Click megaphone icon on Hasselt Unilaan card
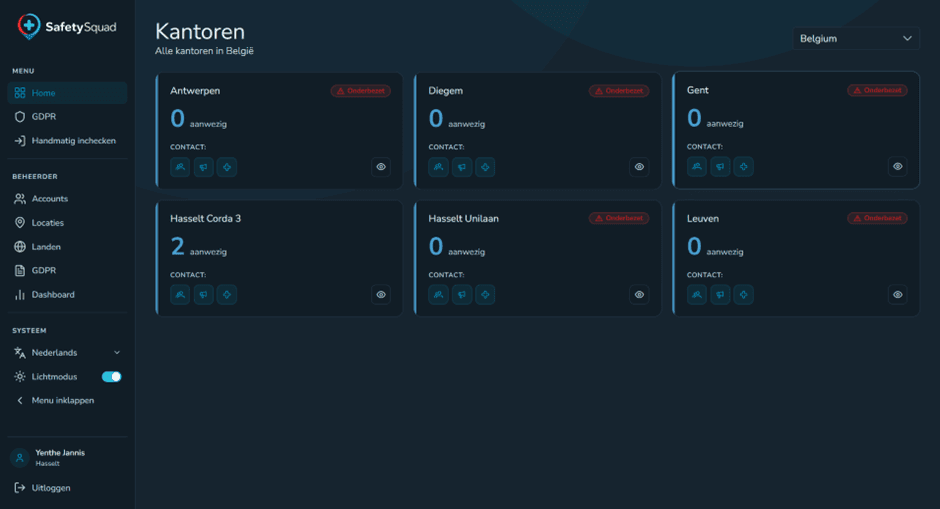940x509 pixels. coord(462,295)
